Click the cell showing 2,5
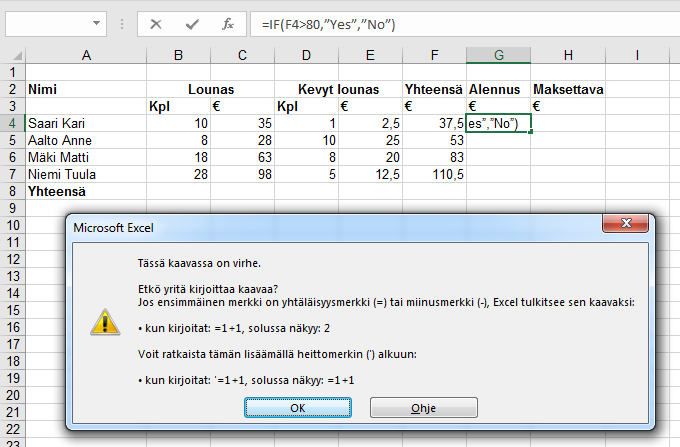The image size is (680, 447). pos(370,123)
